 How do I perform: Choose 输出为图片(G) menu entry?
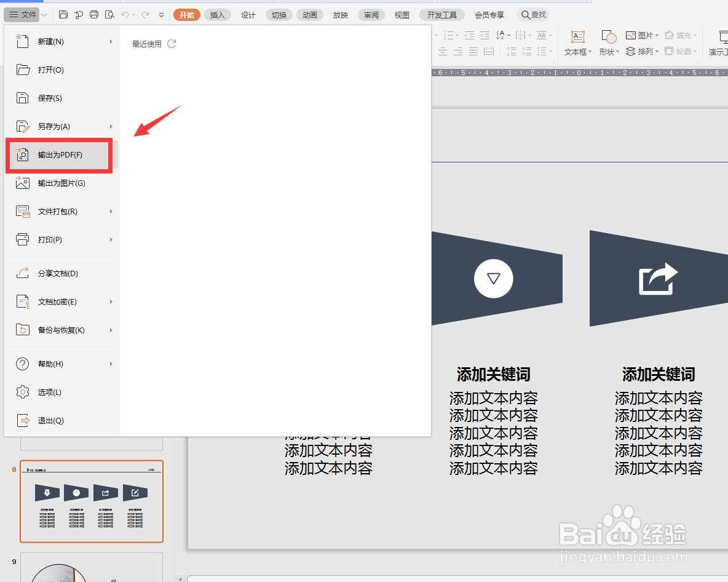[61, 183]
